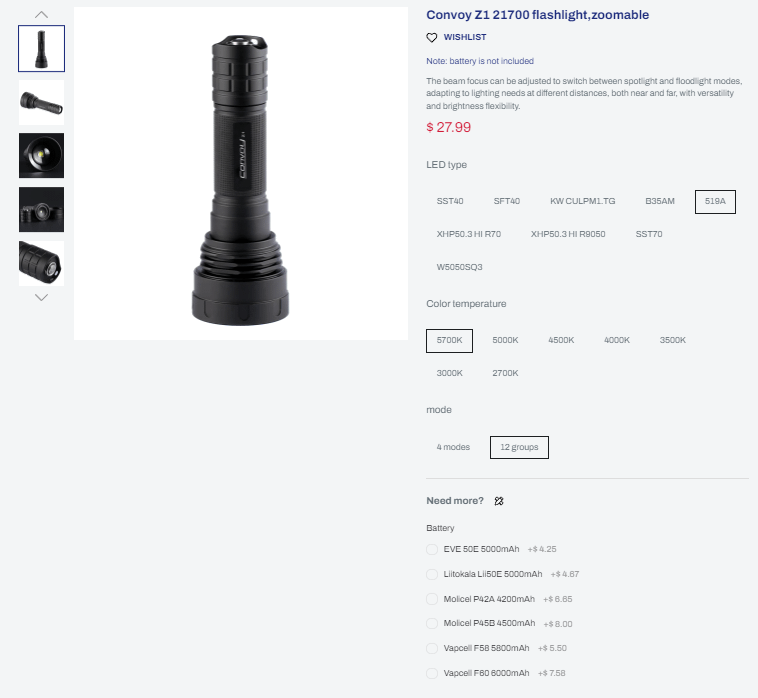Image resolution: width=758 pixels, height=698 pixels.
Task: Choose the SST40 LED type
Action: (450, 202)
